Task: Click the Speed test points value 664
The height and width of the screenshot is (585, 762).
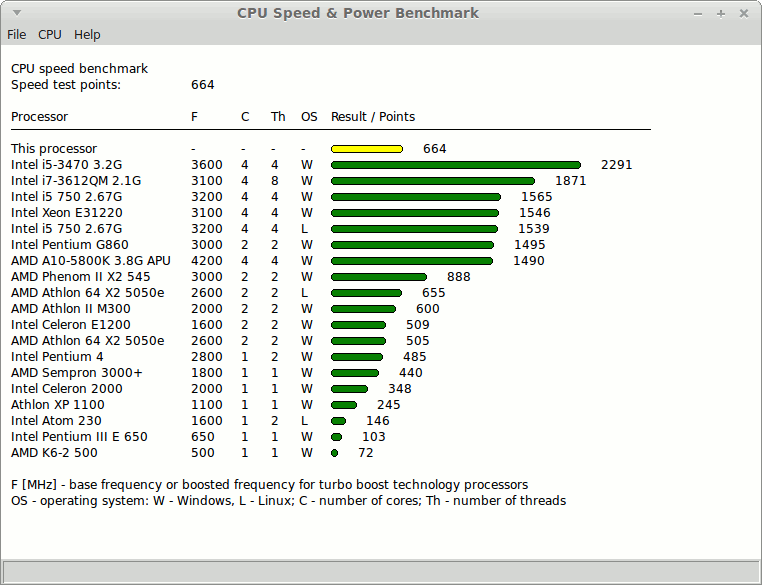Action: pyautogui.click(x=202, y=85)
